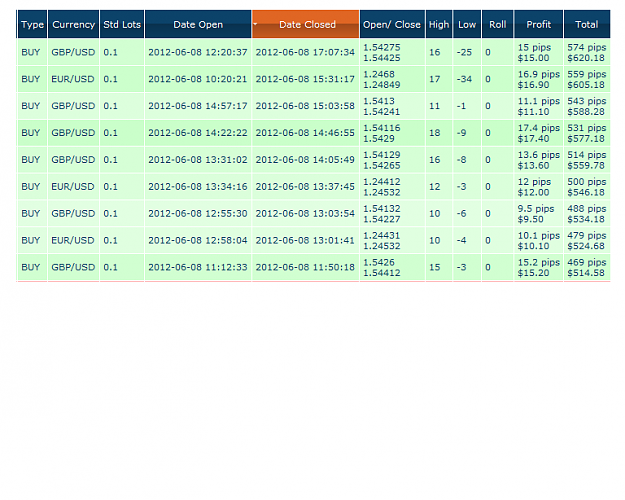Viewport: 625px width, 500px height.
Task: Select date open 2012-06-08 14:57:17
Action: (x=198, y=106)
